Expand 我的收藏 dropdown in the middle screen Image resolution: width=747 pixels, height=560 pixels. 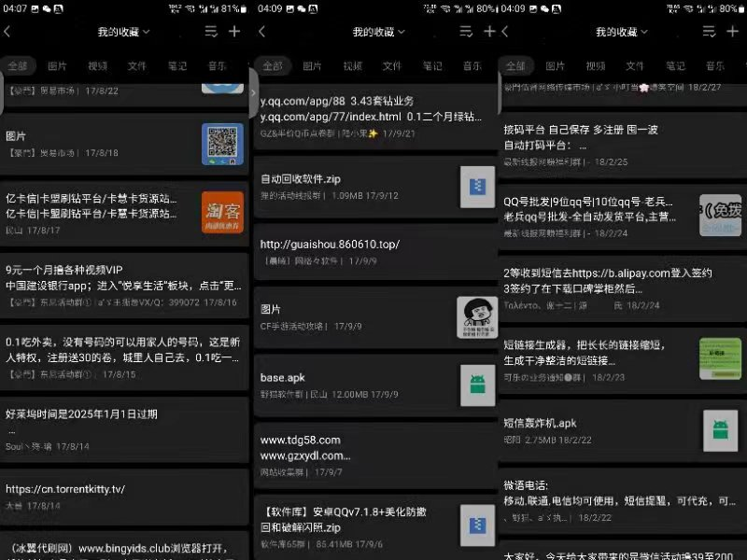378,32
